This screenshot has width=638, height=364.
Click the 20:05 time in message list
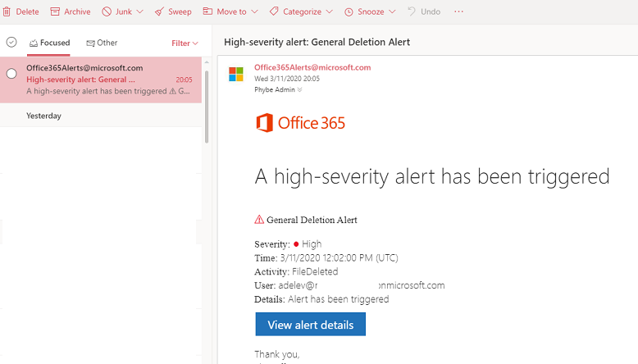(184, 80)
